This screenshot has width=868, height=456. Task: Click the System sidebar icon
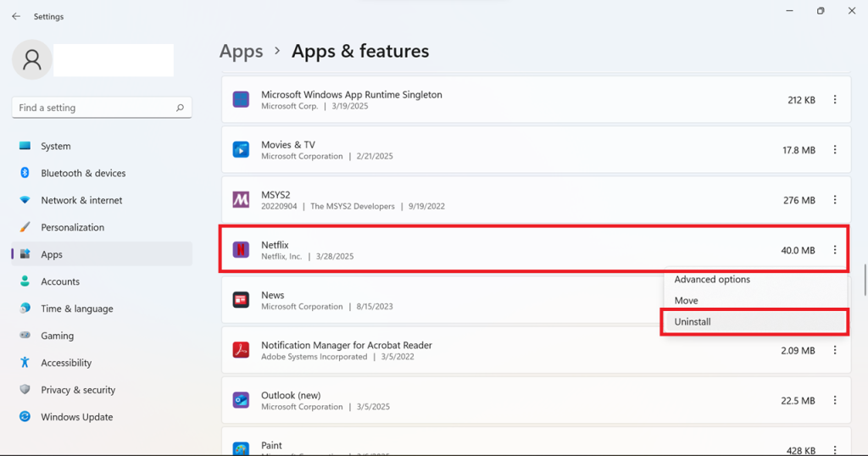25,146
